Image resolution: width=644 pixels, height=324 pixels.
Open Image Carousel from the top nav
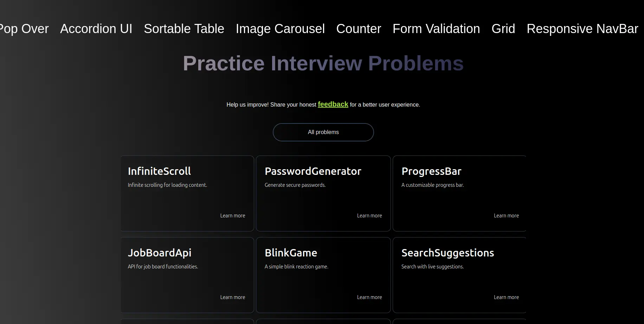pyautogui.click(x=280, y=29)
